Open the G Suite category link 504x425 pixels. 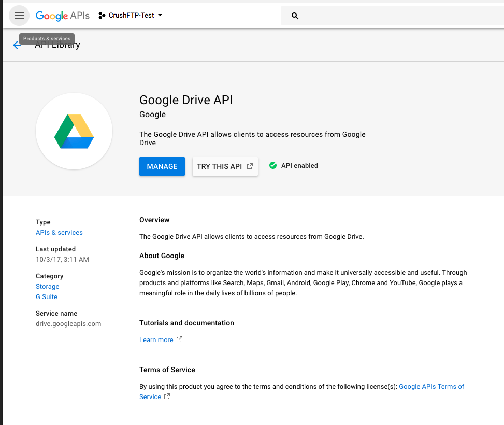coord(47,296)
